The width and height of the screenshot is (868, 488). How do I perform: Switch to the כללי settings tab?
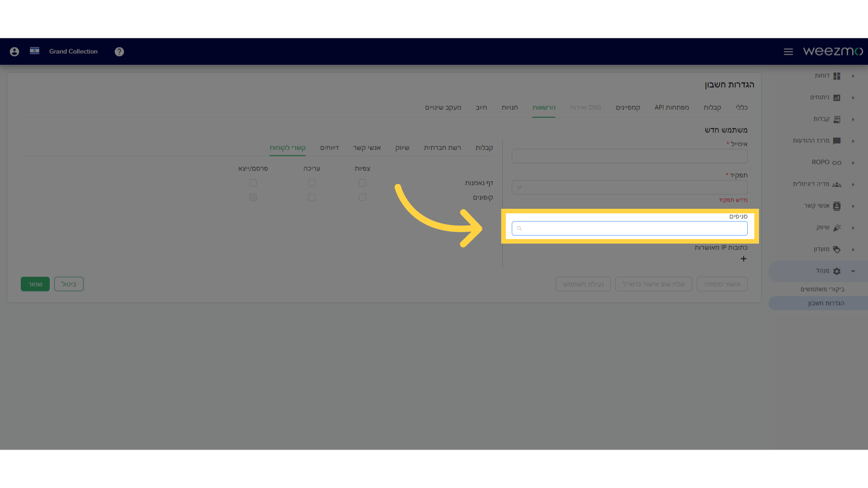[x=741, y=108]
